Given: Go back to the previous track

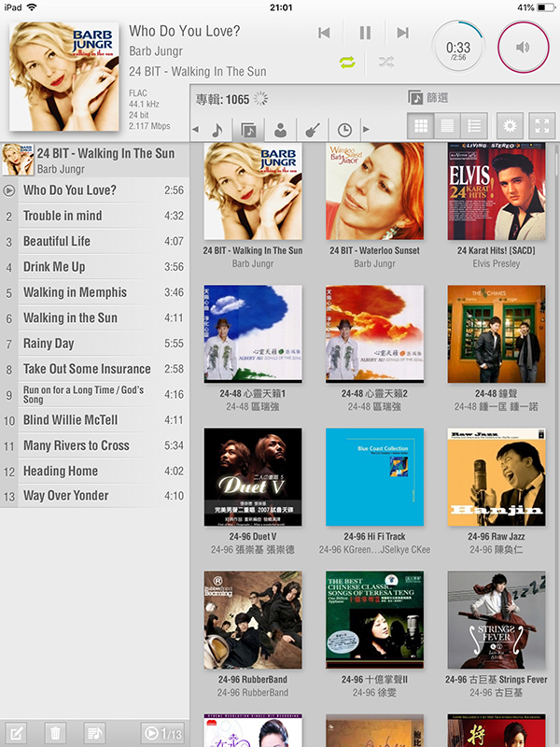Looking at the screenshot, I should (x=325, y=33).
